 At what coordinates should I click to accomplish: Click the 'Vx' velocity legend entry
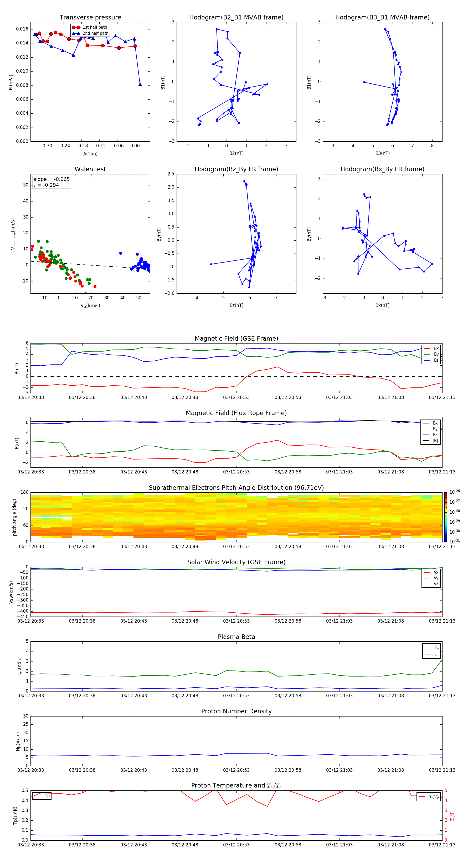431,572
